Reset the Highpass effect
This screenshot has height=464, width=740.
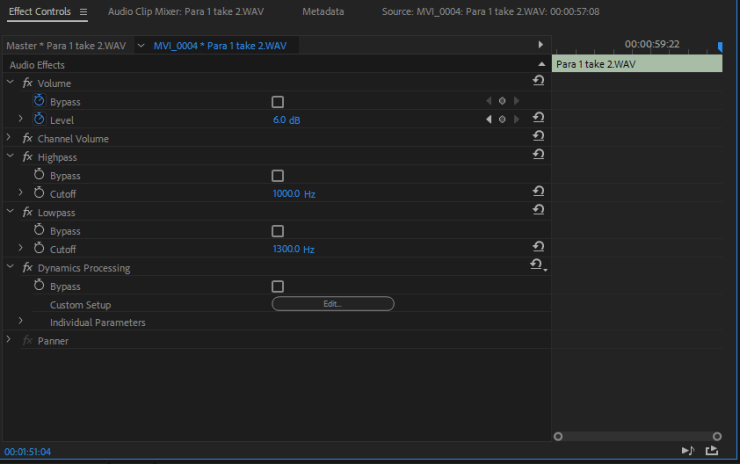538,154
